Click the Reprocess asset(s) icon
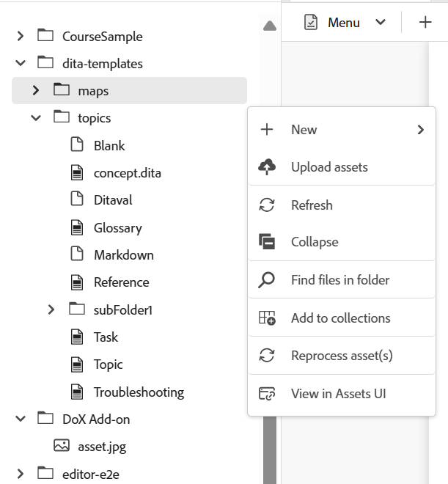Viewport: 448px width, 484px height. tap(267, 356)
